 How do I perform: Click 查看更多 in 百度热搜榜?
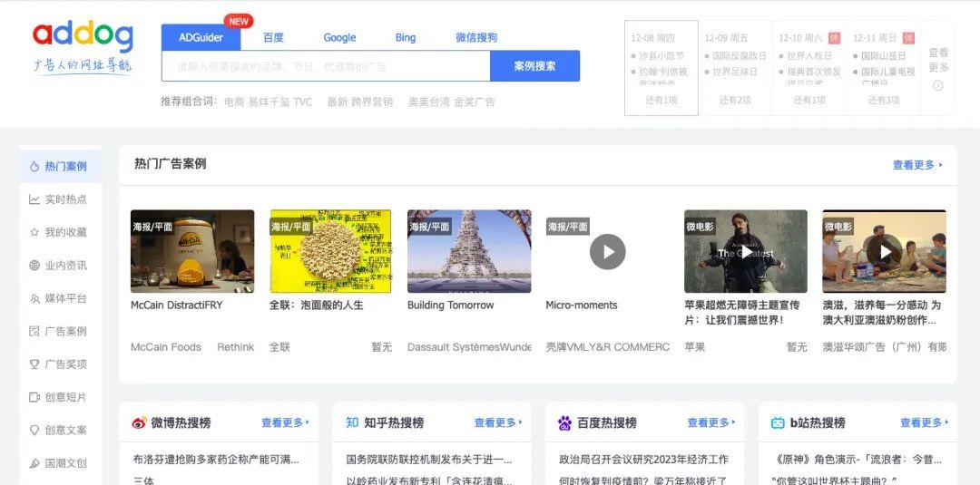[x=712, y=422]
